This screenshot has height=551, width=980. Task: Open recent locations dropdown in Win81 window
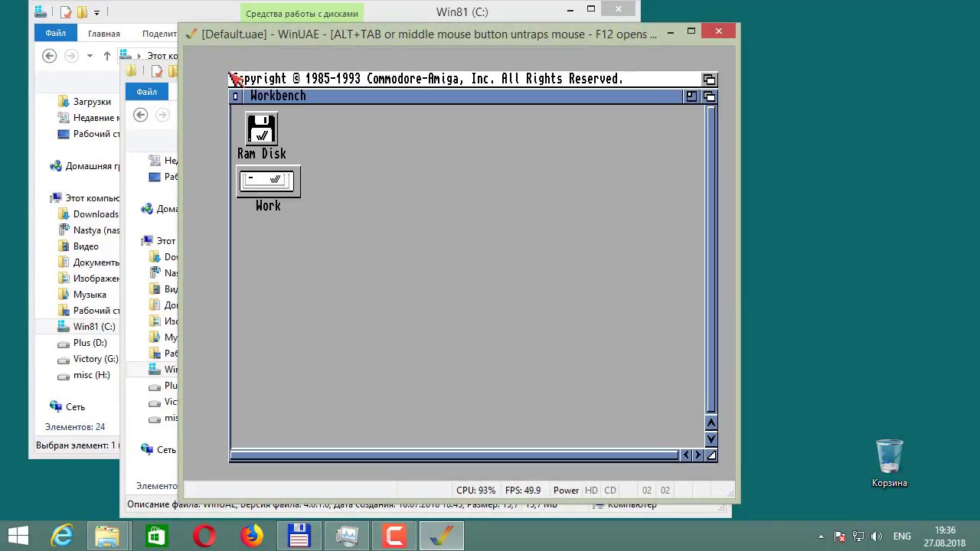point(90,55)
